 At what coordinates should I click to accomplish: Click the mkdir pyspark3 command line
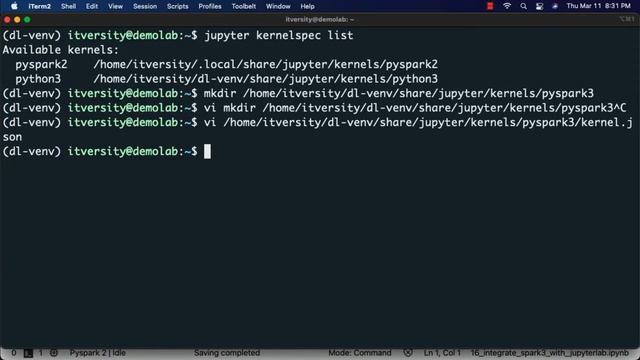(x=399, y=93)
